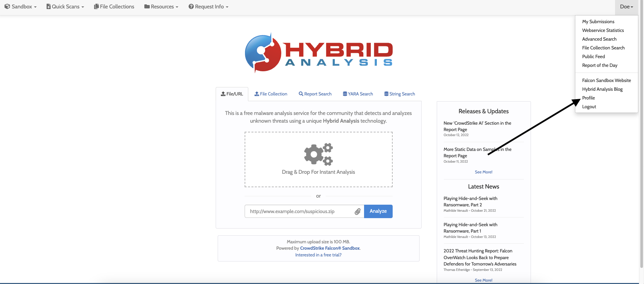
Task: Select Webservice Statistics menu entry
Action: click(603, 30)
